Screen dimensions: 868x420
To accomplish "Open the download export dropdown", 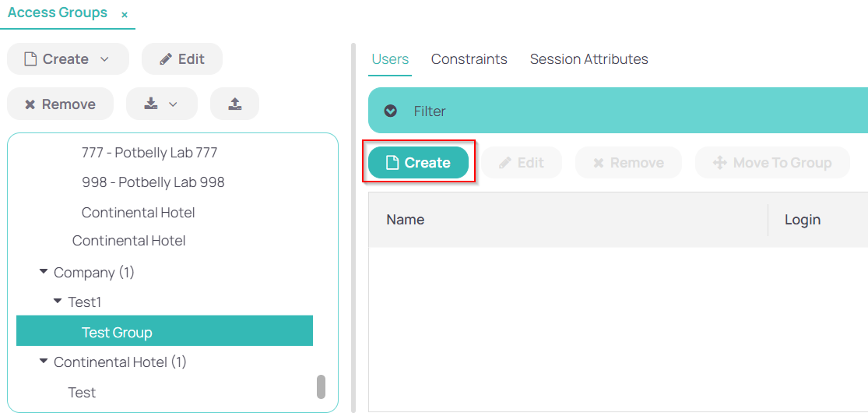I will [162, 104].
